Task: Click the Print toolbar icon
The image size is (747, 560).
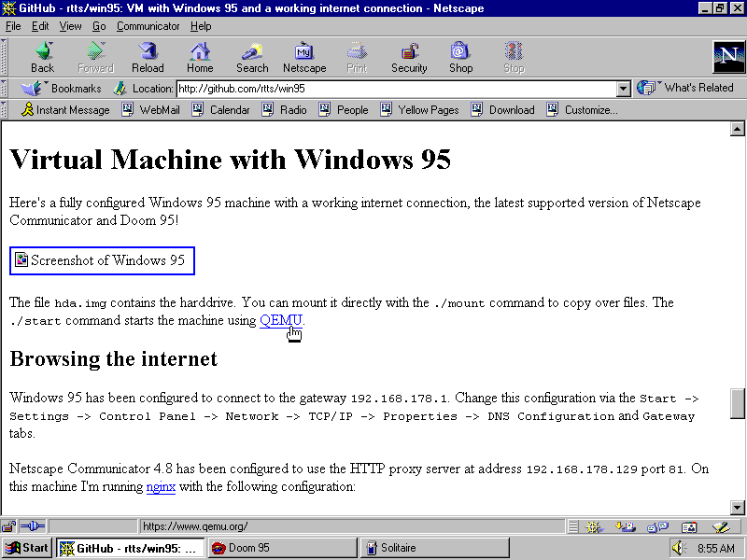Action: (x=357, y=57)
